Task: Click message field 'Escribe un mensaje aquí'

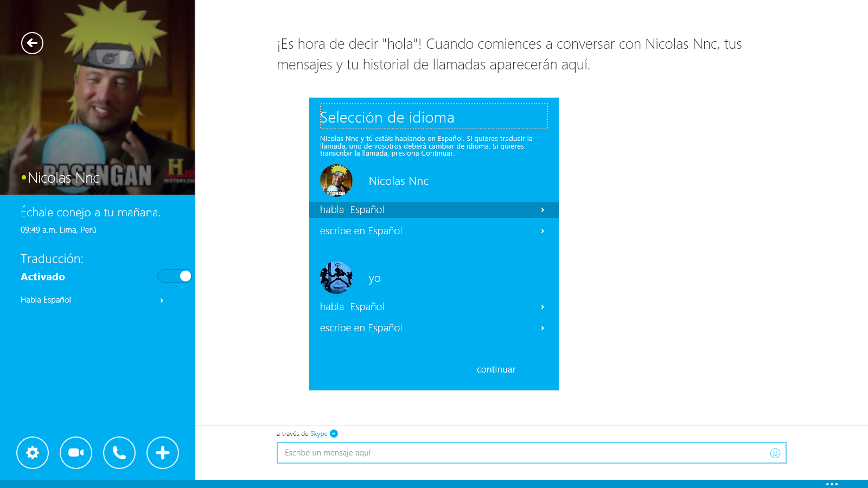Action: click(532, 453)
